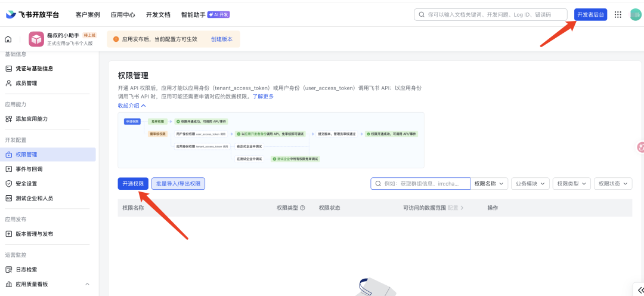Click the 测试企业和人员 sidebar icon
The image size is (644, 296).
pyautogui.click(x=8, y=198)
